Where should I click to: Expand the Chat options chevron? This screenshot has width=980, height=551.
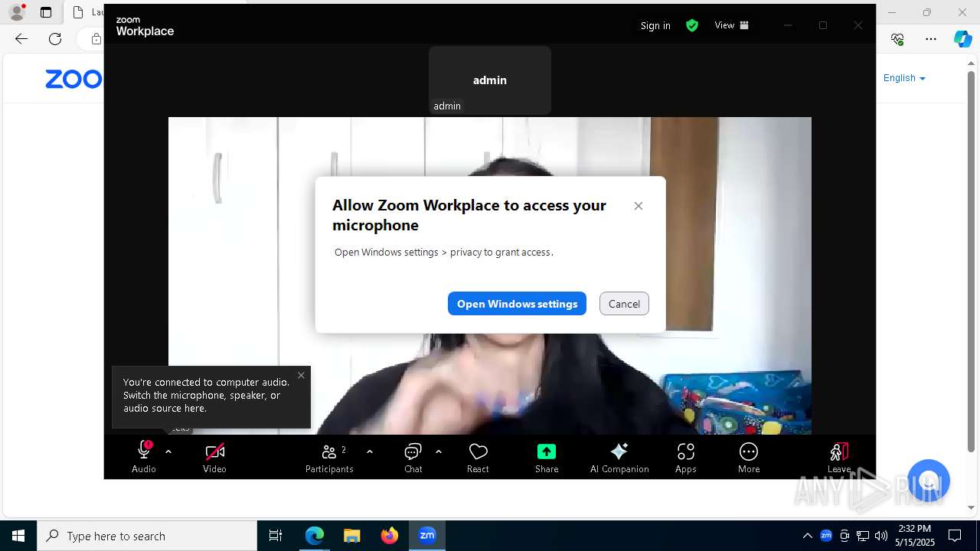click(x=439, y=452)
